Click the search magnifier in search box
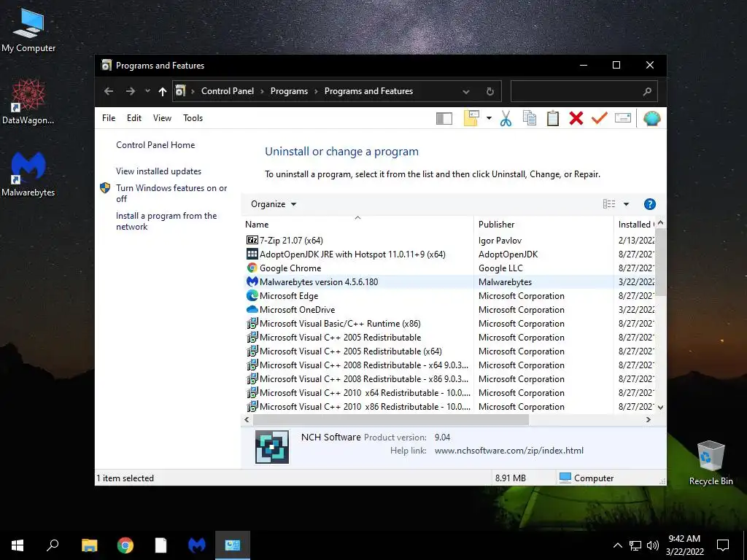 (646, 91)
